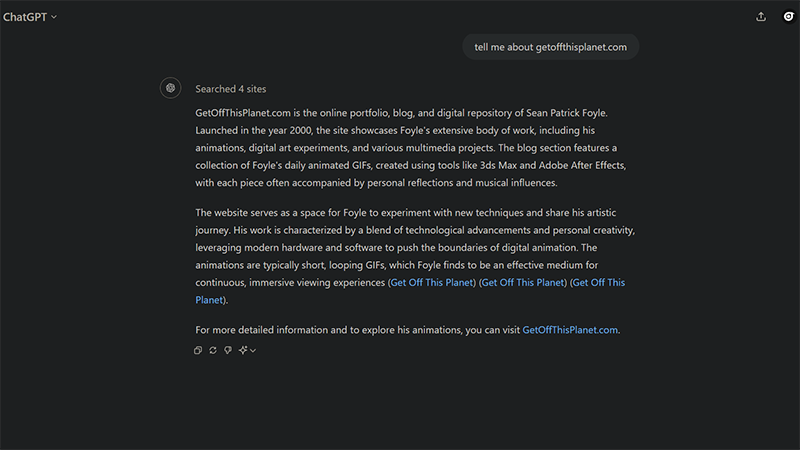The height and width of the screenshot is (450, 800).
Task: Regenerate the response using the refresh icon
Action: 213,350
